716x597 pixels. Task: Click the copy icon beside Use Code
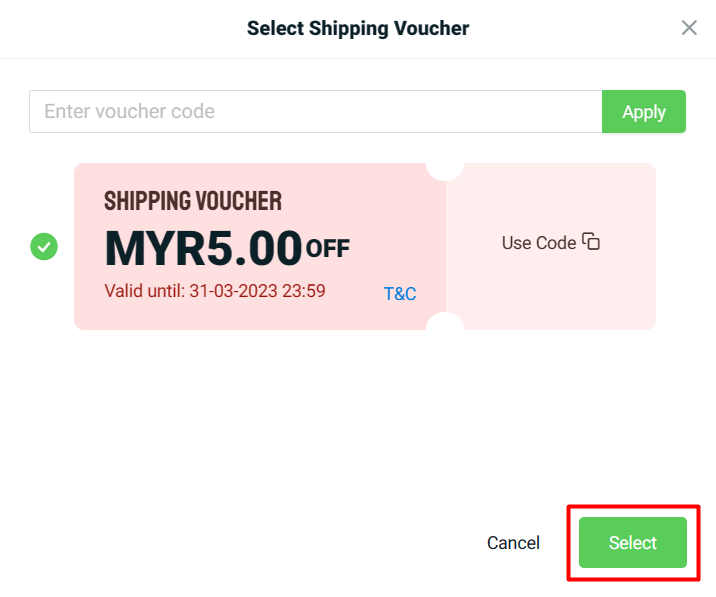pyautogui.click(x=591, y=242)
